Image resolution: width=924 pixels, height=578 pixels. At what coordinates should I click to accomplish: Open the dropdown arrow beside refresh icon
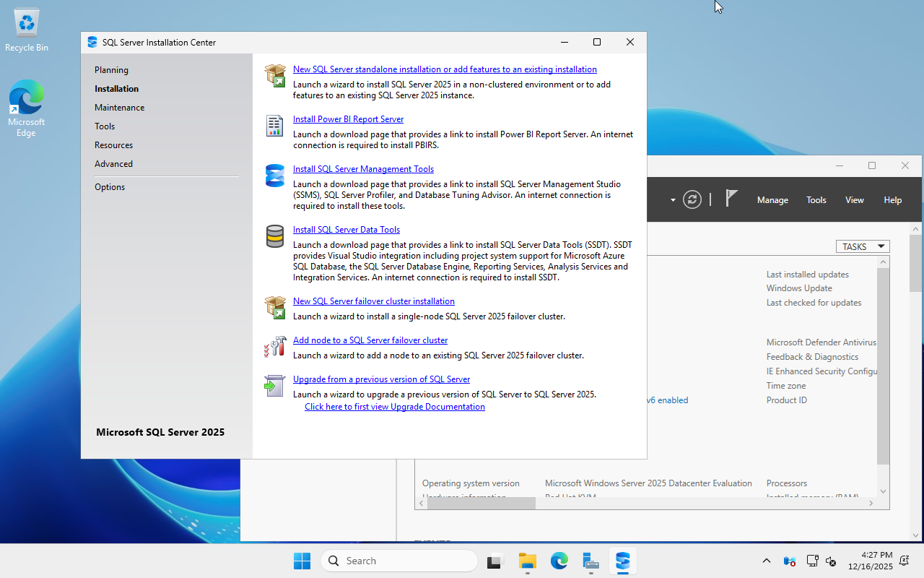tap(673, 200)
